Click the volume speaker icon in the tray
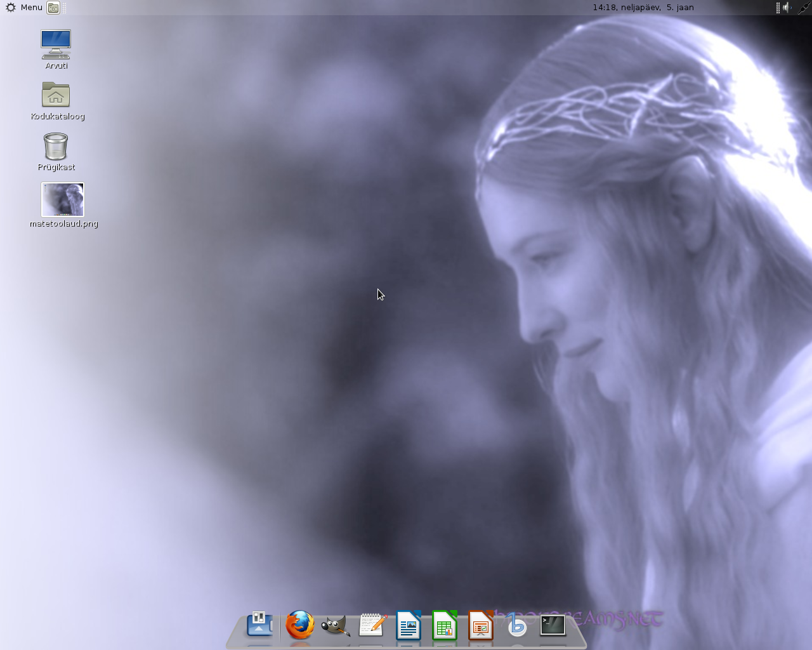 coord(787,8)
